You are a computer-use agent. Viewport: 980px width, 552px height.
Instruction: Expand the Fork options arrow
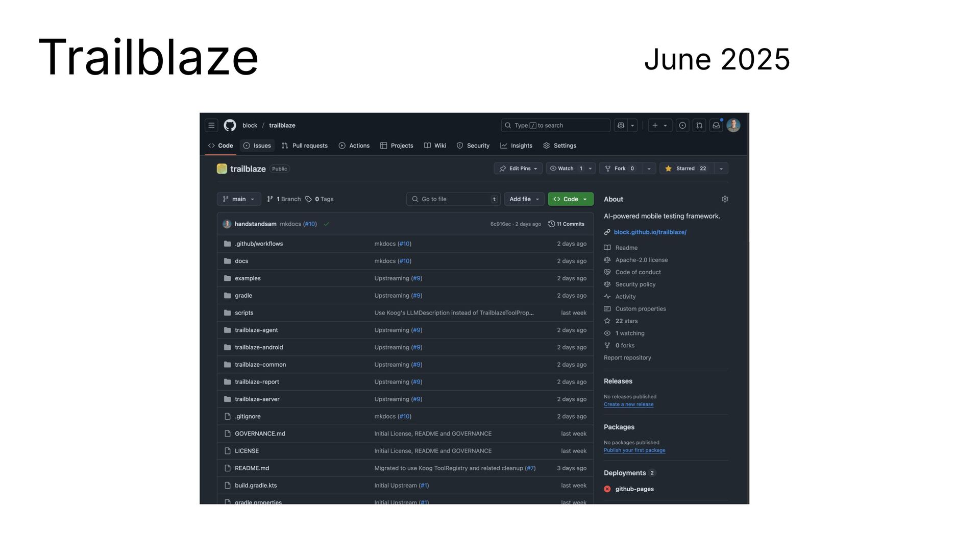(649, 169)
